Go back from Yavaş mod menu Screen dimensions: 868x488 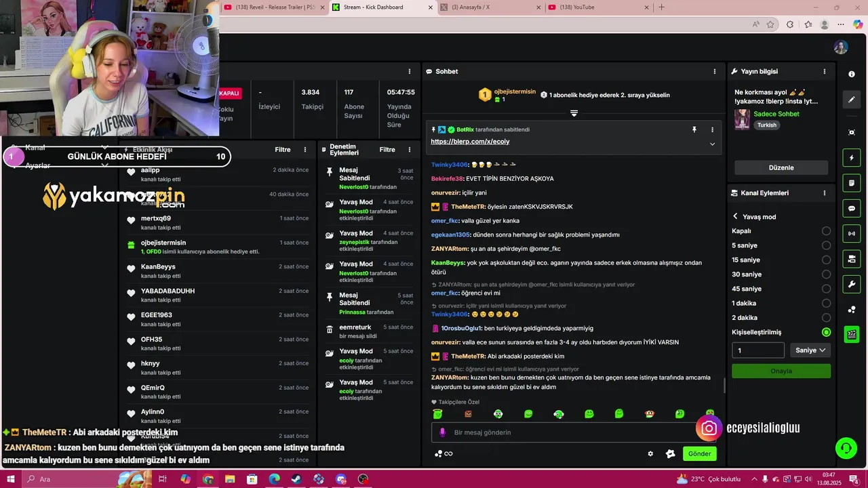[735, 217]
